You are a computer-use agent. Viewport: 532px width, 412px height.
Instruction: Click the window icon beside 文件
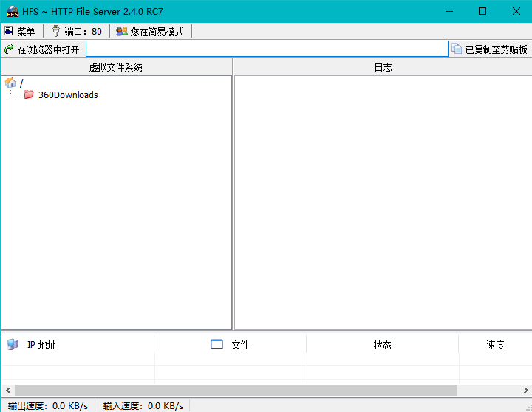tap(217, 344)
